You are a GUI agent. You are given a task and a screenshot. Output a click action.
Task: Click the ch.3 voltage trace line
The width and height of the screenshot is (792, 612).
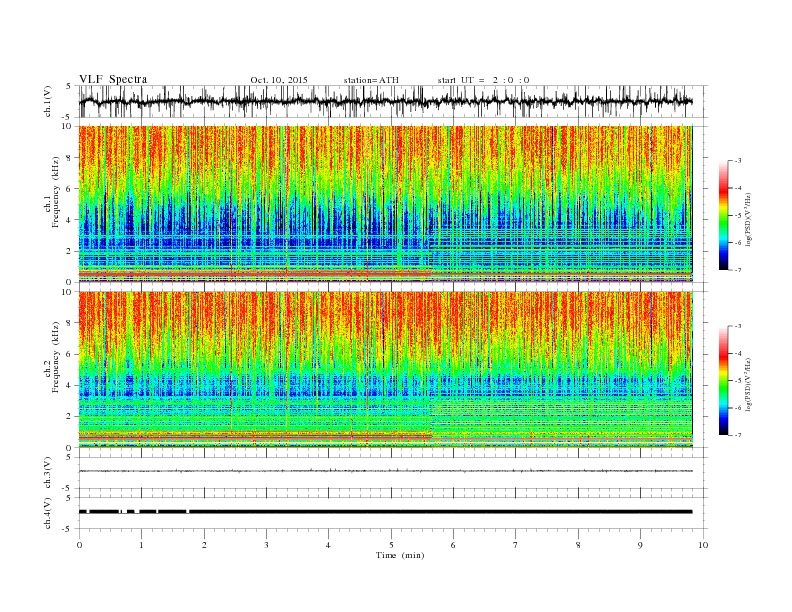385,471
